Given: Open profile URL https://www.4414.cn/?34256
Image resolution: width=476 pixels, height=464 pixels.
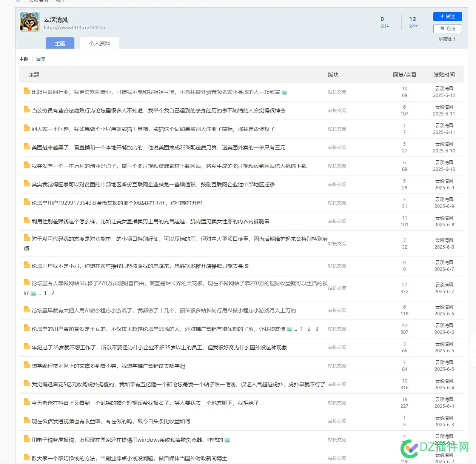Looking at the screenshot, I should click(x=74, y=28).
